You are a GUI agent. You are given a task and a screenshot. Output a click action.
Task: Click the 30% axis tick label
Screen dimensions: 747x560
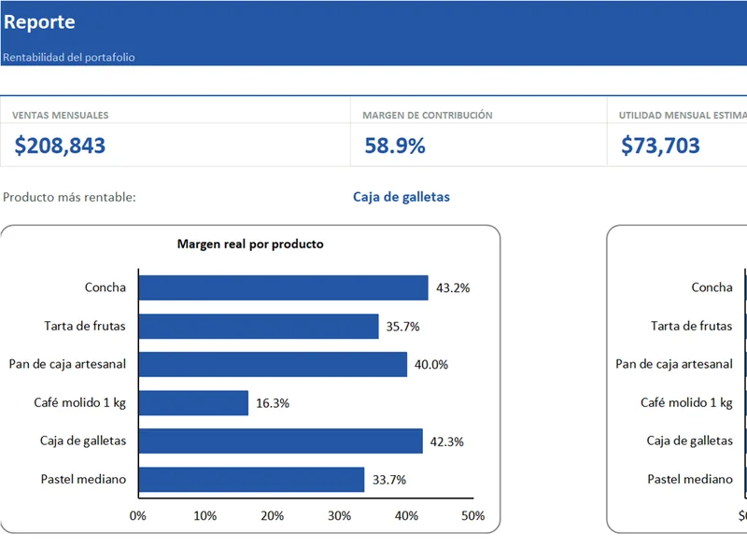point(339,516)
